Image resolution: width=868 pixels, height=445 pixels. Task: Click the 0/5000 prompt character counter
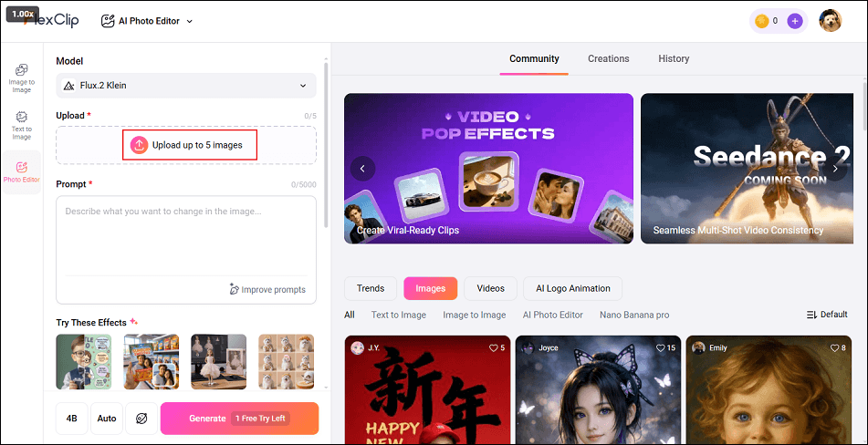(304, 184)
